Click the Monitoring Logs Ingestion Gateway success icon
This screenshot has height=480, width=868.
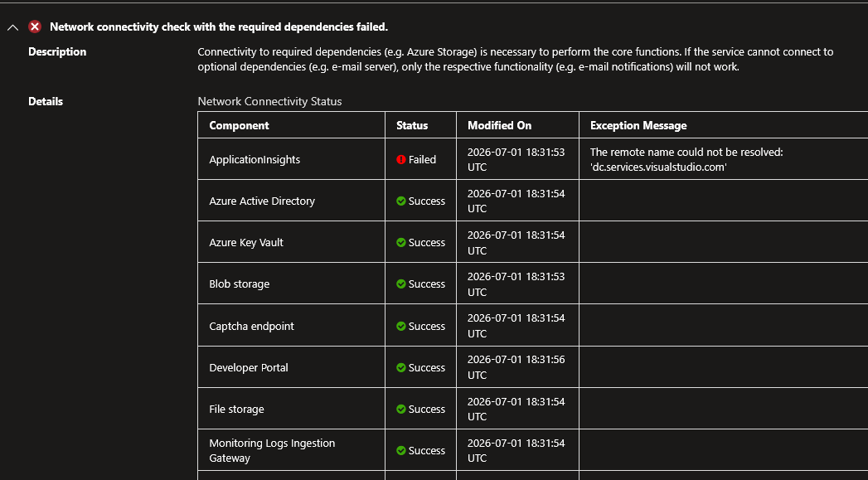401,451
